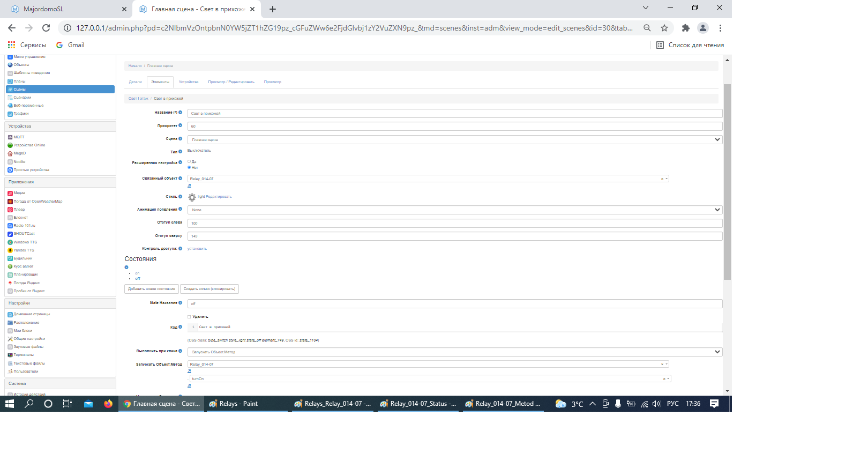Click the Начало breadcrumb link

135,66
